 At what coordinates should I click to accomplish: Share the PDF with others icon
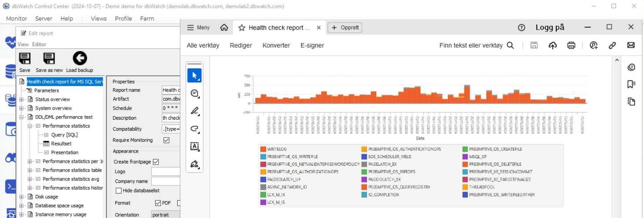point(594,45)
